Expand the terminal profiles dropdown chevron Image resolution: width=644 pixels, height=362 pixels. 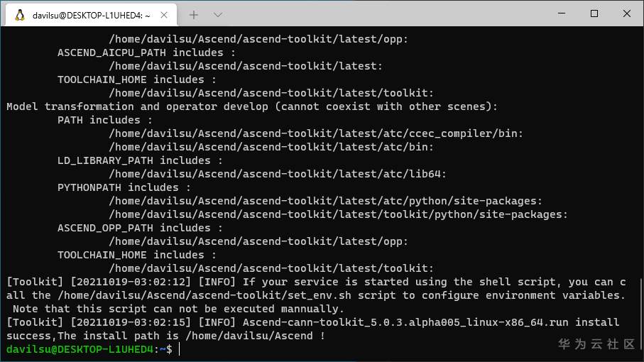[217, 14]
